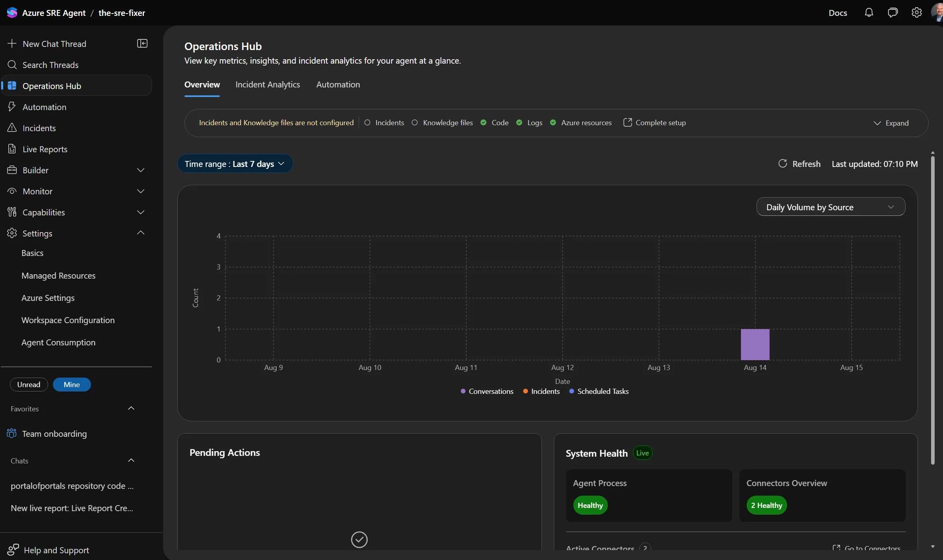Click the Live Reports document icon
The width and height of the screenshot is (943, 560).
pos(12,149)
